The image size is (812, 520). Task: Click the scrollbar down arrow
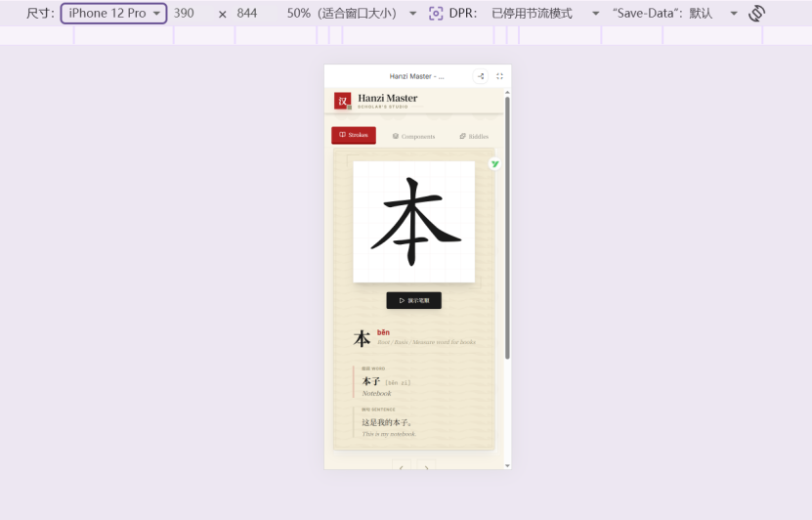(x=507, y=465)
